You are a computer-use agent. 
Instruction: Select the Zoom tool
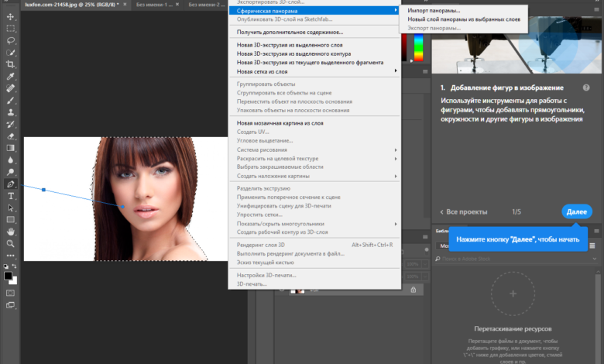tap(11, 244)
